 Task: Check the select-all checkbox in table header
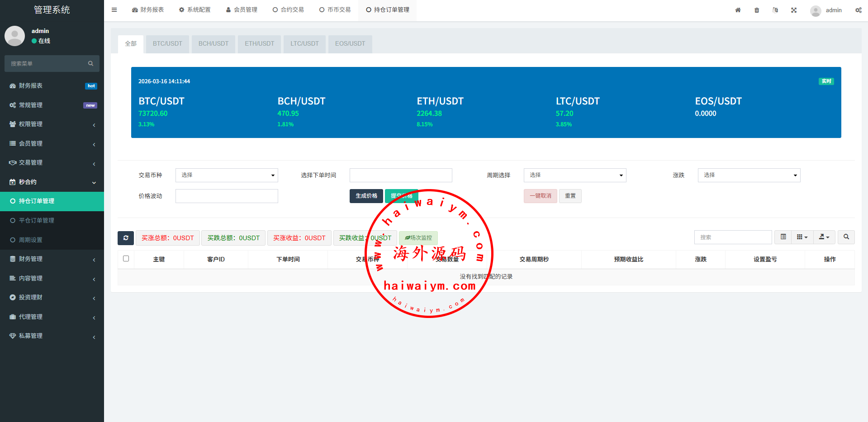pos(126,259)
